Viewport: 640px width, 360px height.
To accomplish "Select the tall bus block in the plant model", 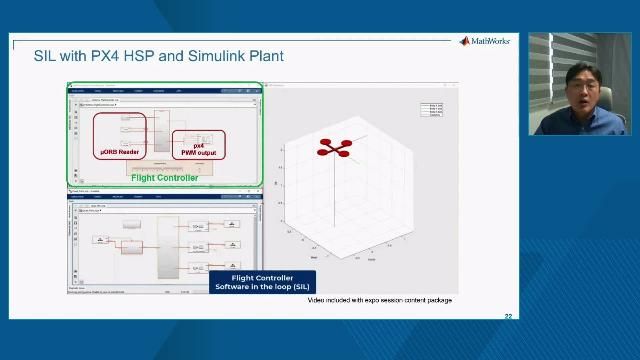I will (x=168, y=248).
